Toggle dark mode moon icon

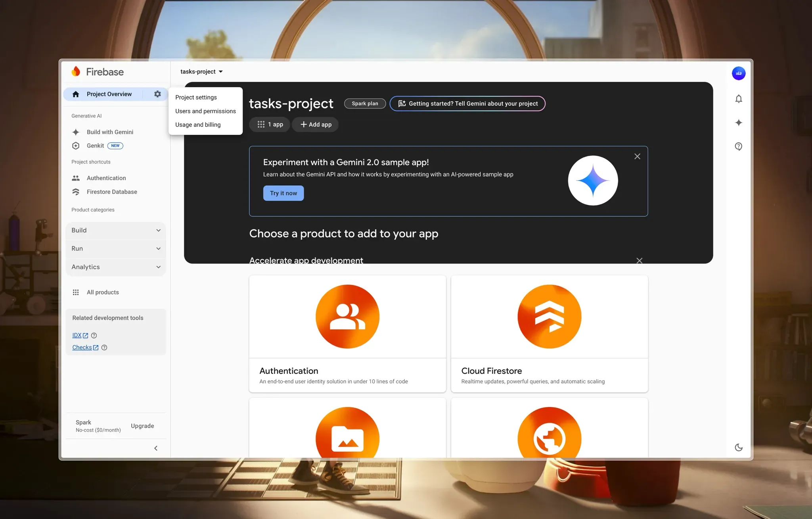738,447
